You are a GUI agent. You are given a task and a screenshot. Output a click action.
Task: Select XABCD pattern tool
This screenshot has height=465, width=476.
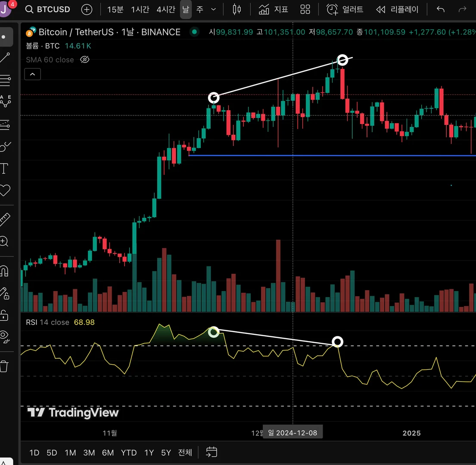click(x=5, y=101)
